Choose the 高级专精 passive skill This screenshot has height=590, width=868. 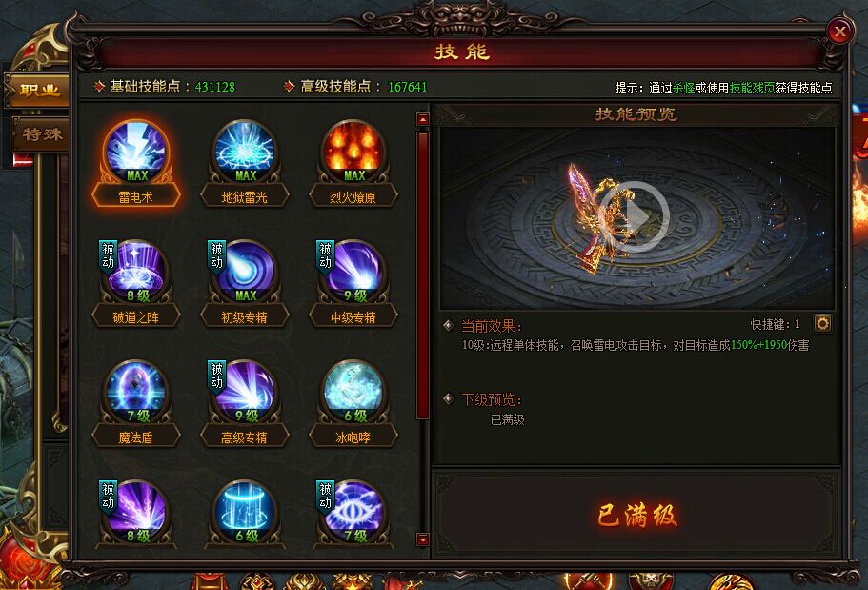coord(245,393)
